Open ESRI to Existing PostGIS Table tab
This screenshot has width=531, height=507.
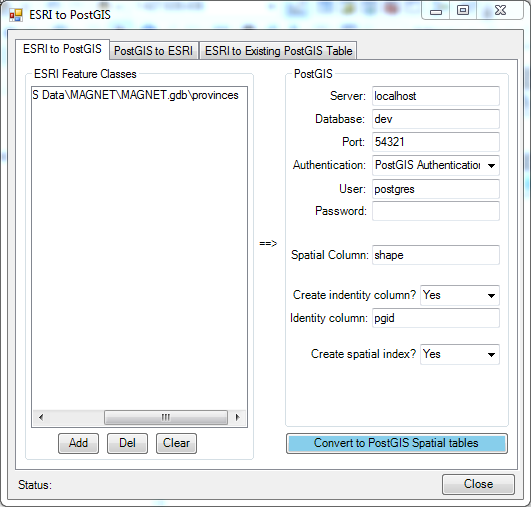pyautogui.click(x=278, y=51)
